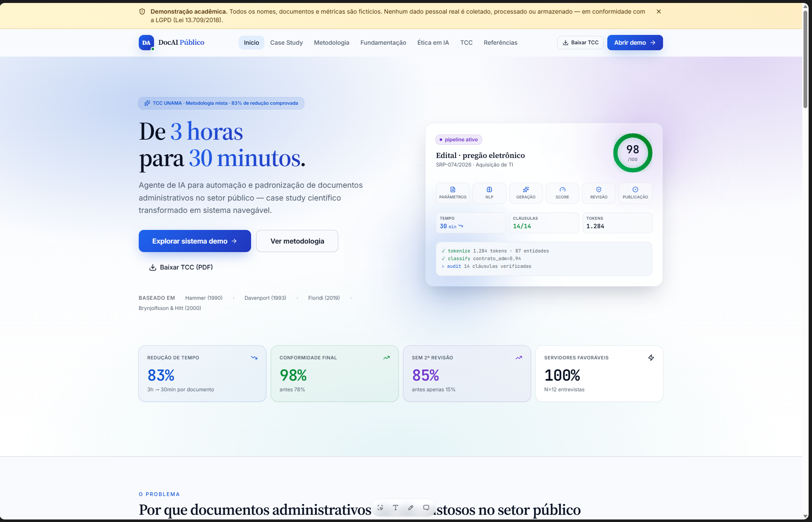Click the classify contrato_adm log line

pos(481,258)
